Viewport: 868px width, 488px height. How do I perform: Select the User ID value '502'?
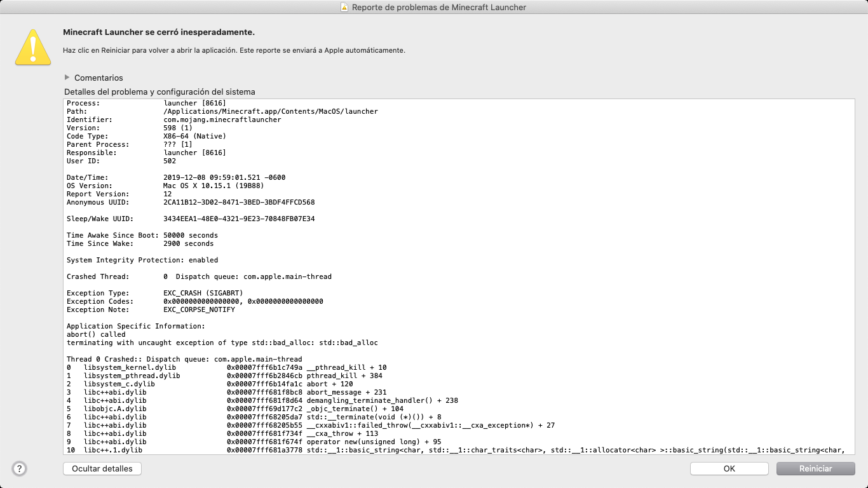(170, 161)
